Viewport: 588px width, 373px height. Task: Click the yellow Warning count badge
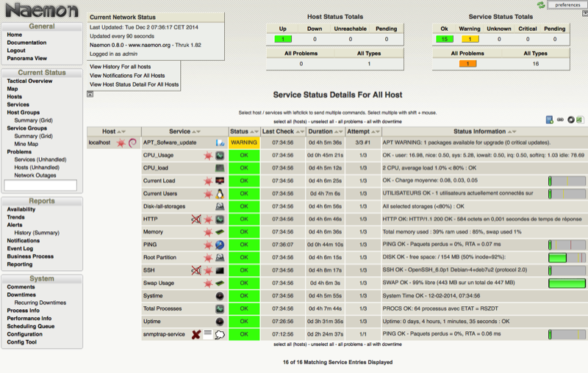tap(470, 39)
